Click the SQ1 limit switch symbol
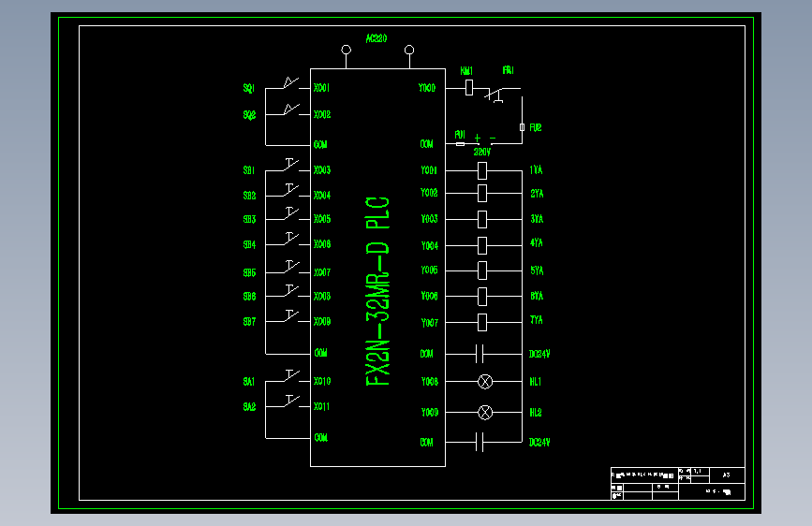This screenshot has height=526, width=812. point(291,83)
